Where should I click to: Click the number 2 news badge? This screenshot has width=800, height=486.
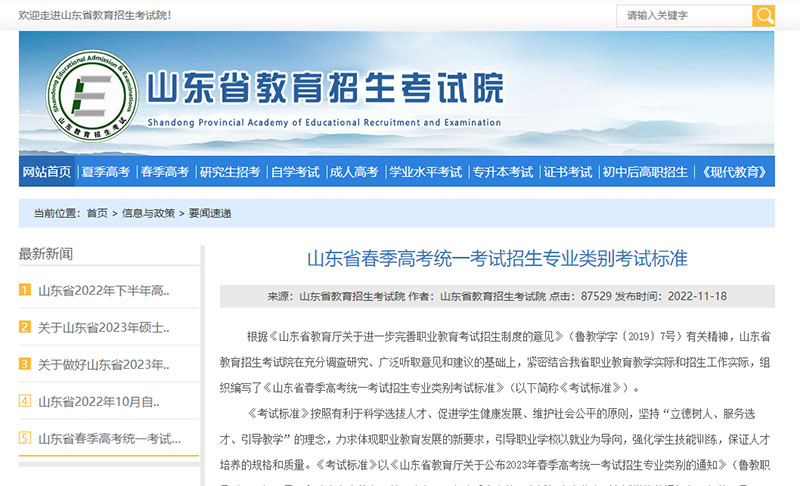click(x=25, y=327)
